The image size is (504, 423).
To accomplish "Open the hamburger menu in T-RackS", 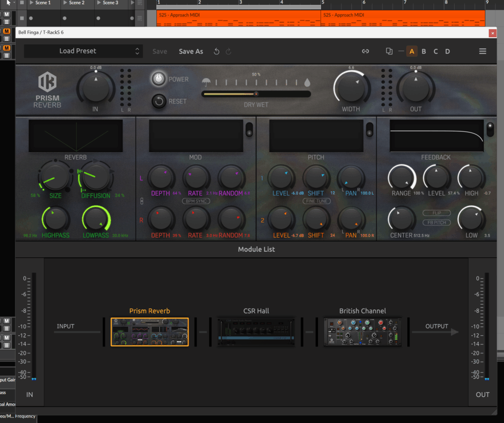I will [x=482, y=51].
